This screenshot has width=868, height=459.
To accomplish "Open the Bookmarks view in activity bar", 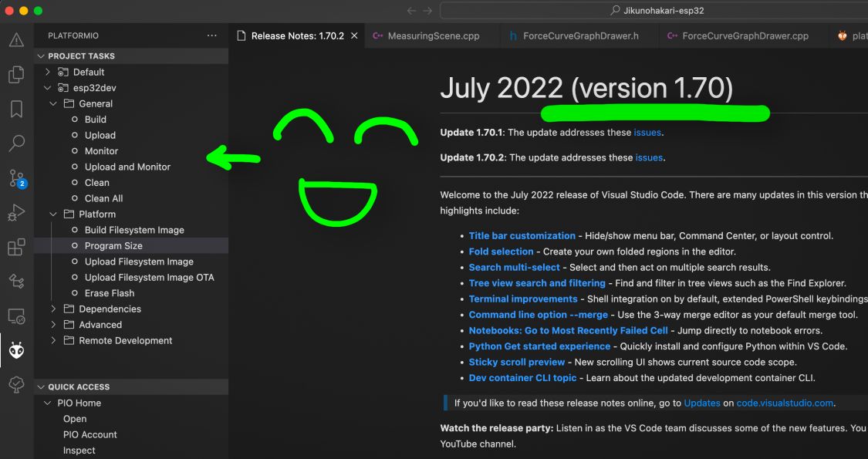I will 17,109.
